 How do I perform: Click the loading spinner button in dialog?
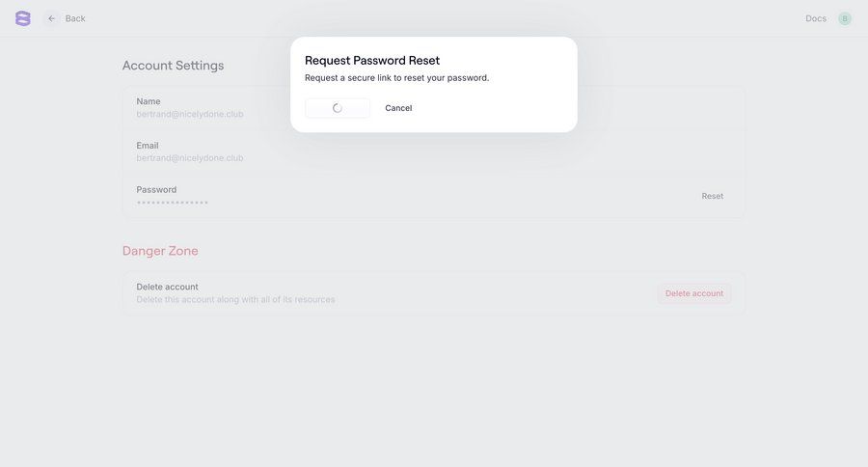[x=338, y=108]
